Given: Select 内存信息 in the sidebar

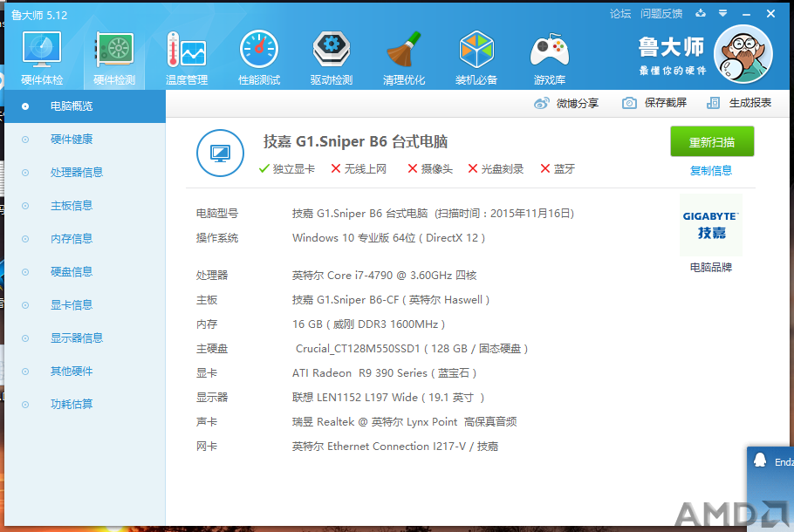Looking at the screenshot, I should (x=86, y=239).
